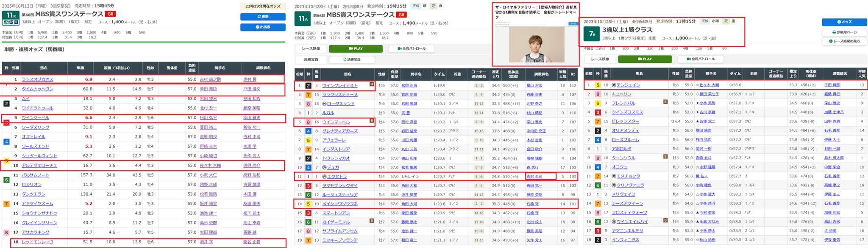Click the B blinker icon beside ウイングレイテスト
Viewport: 868px width, 248px height.
[x=371, y=85]
